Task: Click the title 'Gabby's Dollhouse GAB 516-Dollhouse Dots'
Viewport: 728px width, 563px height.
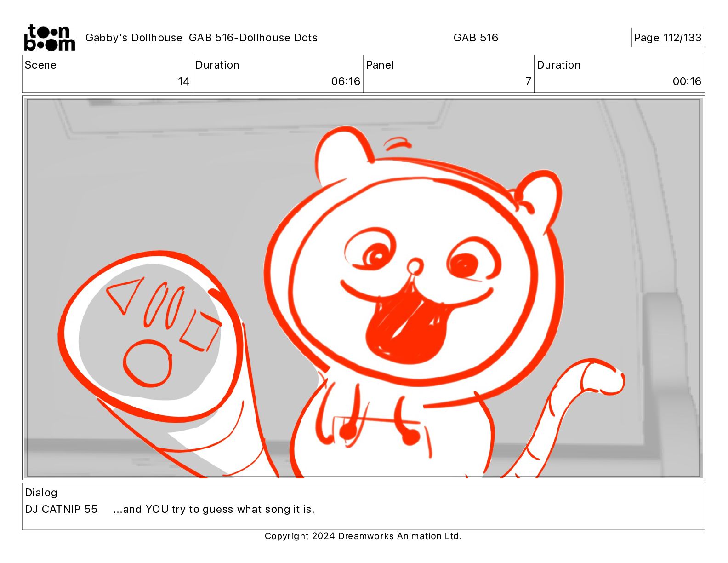Action: (x=201, y=38)
